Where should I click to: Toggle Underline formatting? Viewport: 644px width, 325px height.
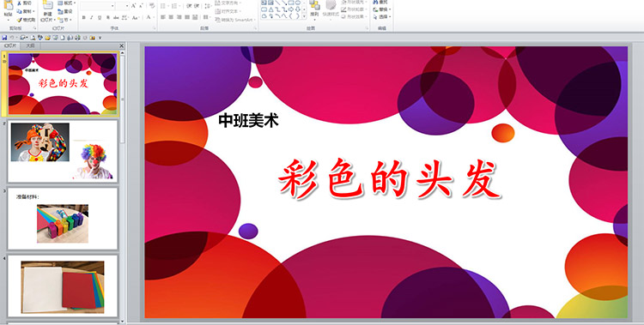click(x=100, y=17)
